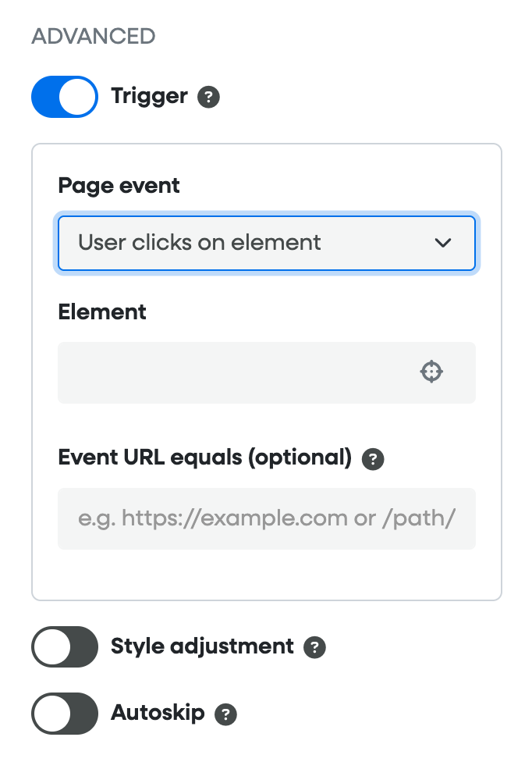Click the question mark beside Autoskip
This screenshot has width=532, height=762.
[x=225, y=714]
